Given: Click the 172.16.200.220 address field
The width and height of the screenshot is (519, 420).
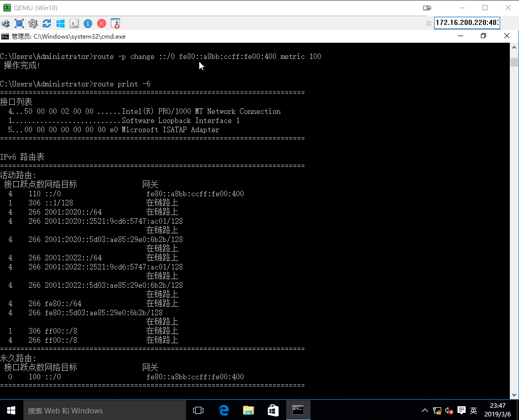Looking at the screenshot, I should 467,23.
